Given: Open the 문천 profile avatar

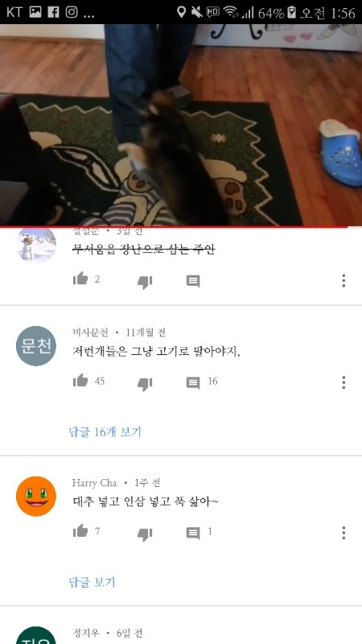Looking at the screenshot, I should [36, 346].
